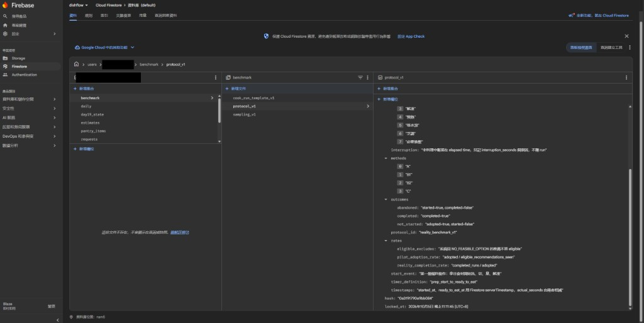Image resolution: width=644 pixels, height=323 pixels.
Task: Open the dishflow project selector dropdown
Action: [x=79, y=5]
